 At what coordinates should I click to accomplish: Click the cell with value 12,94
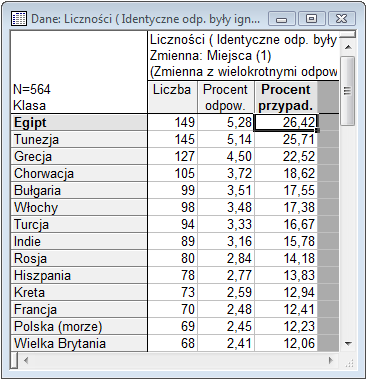(286, 293)
